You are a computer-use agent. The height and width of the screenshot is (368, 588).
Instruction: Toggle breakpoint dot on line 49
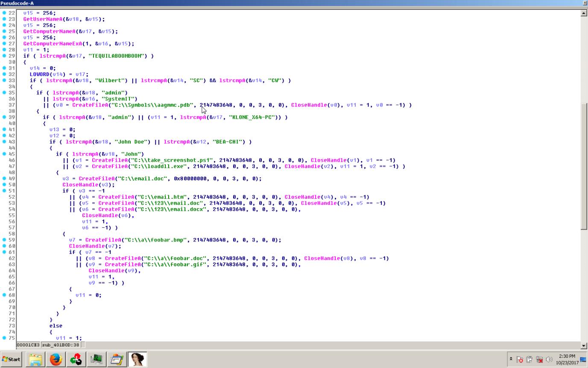coord(4,179)
